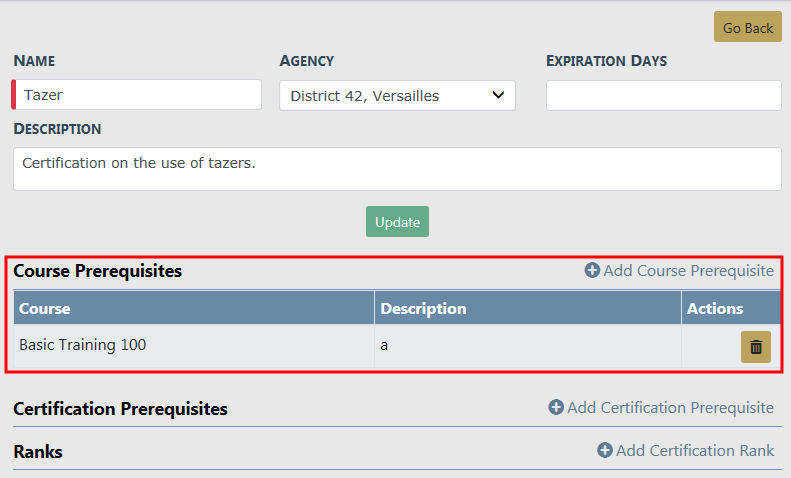Screen dimensions: 791x478
Task: Click the Actions column header
Action: pyautogui.click(x=715, y=308)
